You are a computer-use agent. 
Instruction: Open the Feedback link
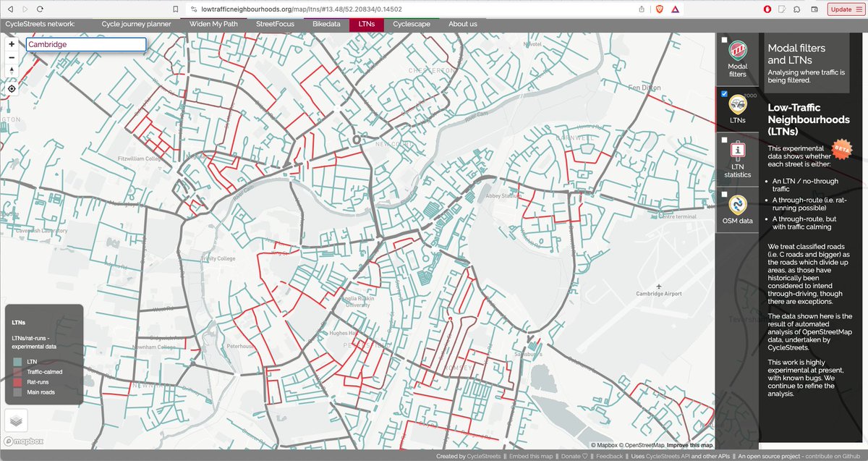click(x=609, y=457)
